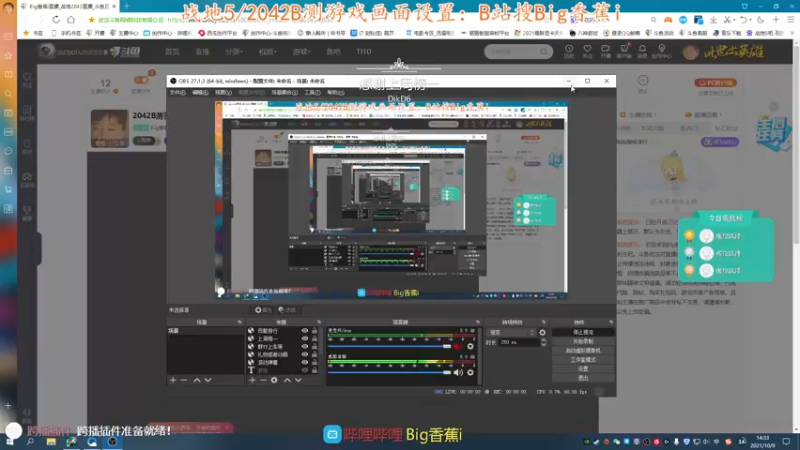Open 麦克风/Aux audio settings gear

coord(470,346)
